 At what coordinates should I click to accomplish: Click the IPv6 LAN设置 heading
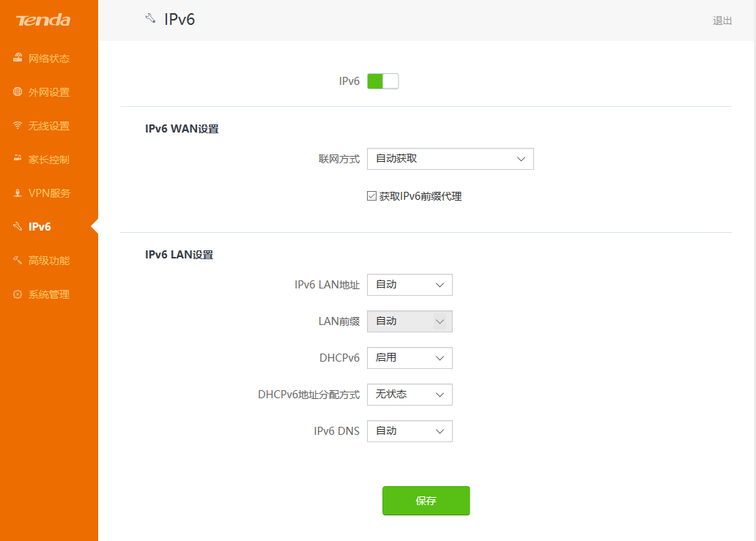point(179,254)
